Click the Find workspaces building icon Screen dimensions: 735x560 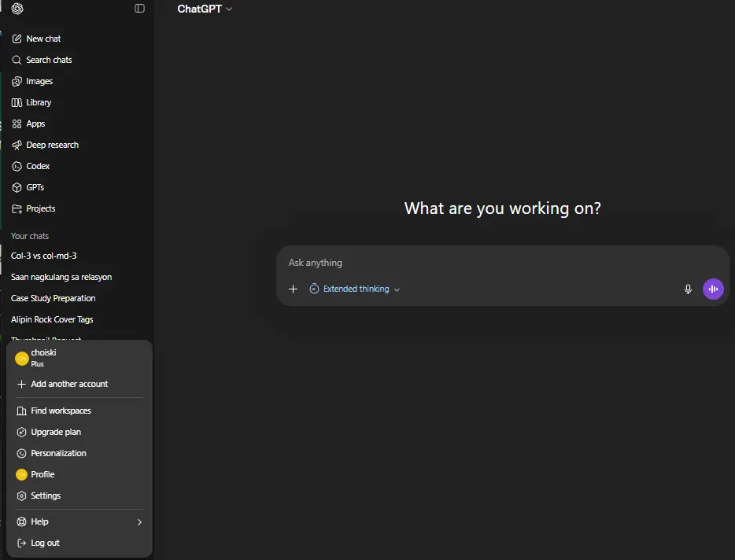click(21, 411)
